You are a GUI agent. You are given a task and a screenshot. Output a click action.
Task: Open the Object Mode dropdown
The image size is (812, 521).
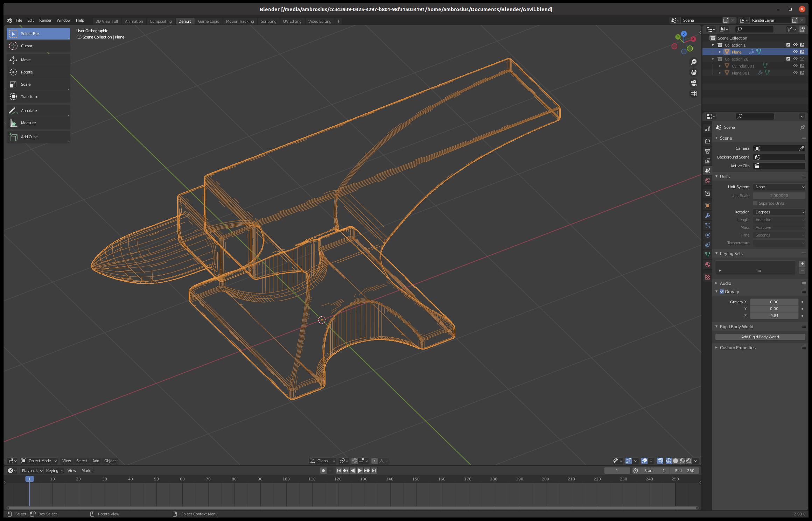(x=39, y=461)
